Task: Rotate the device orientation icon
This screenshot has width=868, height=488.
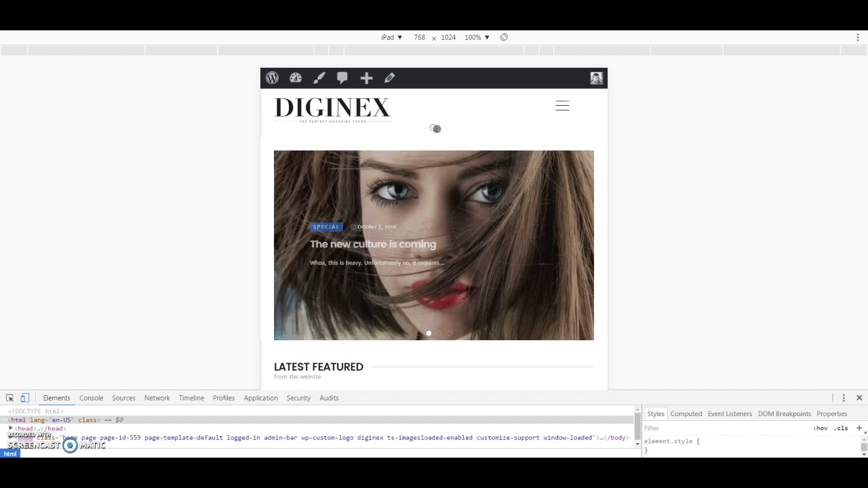Action: (x=504, y=37)
